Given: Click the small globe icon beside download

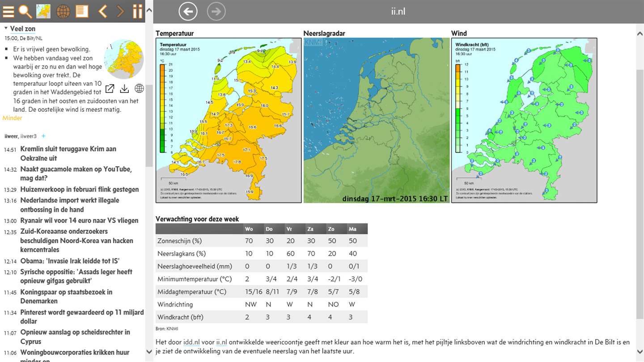Looking at the screenshot, I should click(x=139, y=88).
